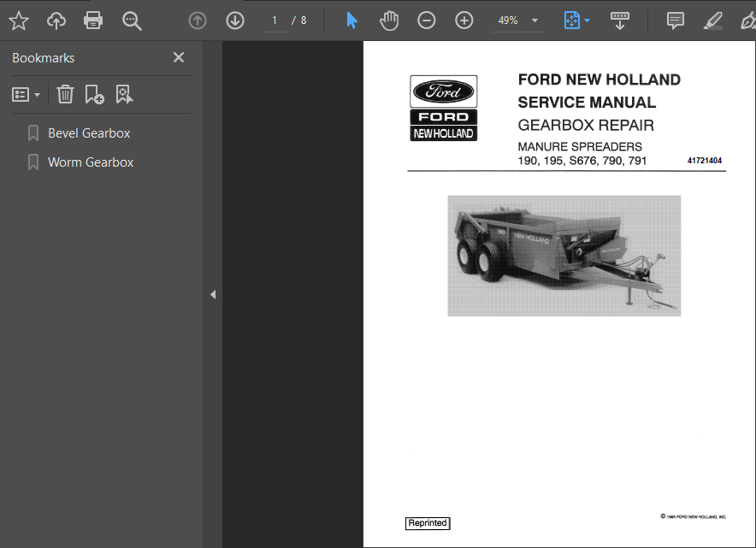
Task: Open the fit page options dropdown
Action: pos(577,21)
